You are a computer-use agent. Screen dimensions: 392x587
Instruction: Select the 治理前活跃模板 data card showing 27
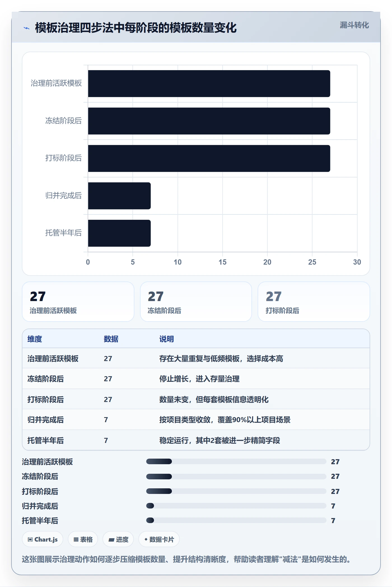point(78,302)
